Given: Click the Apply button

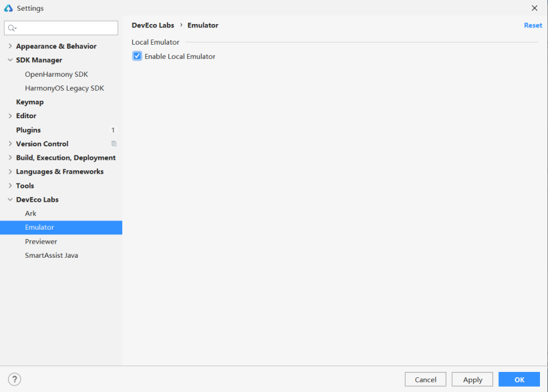Looking at the screenshot, I should pos(472,379).
